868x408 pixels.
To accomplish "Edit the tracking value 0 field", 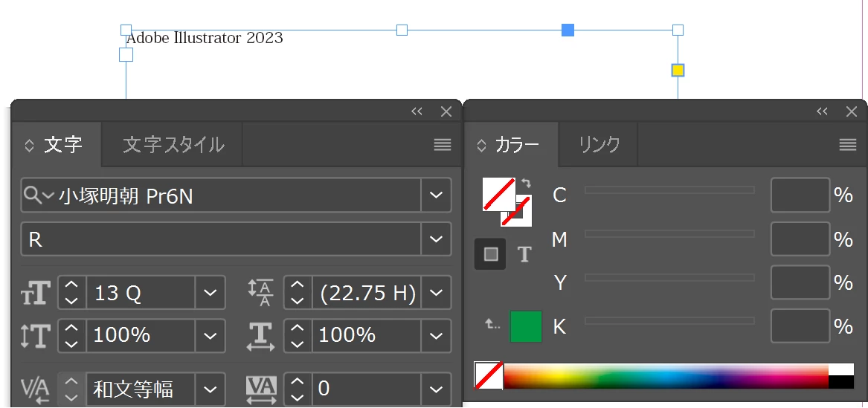I will point(367,389).
